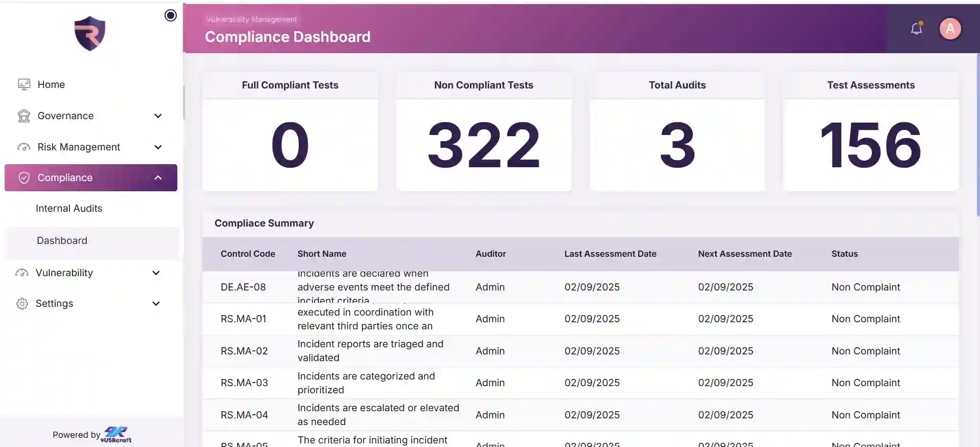
Task: Click the Settings gear icon
Action: coord(22,304)
